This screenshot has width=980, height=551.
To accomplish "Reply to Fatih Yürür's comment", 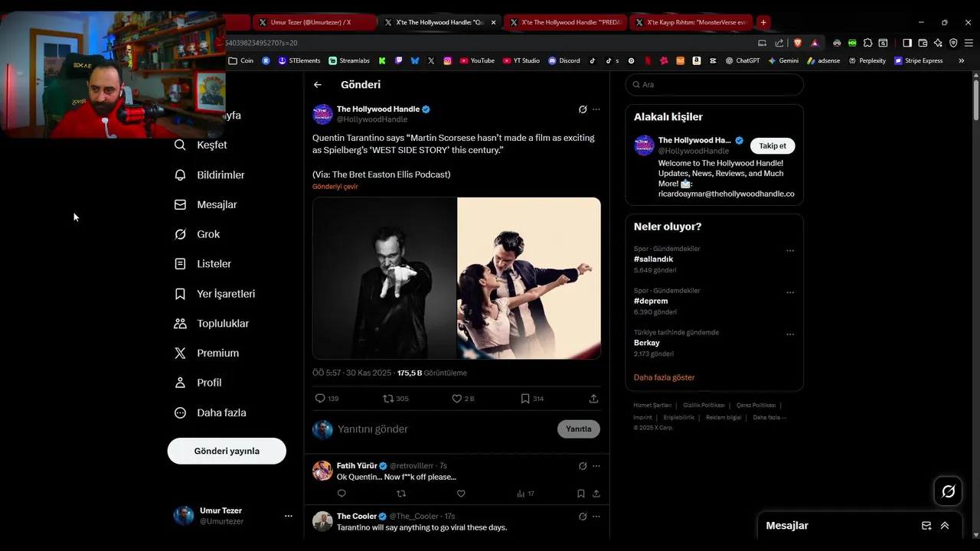I will pyautogui.click(x=341, y=494).
